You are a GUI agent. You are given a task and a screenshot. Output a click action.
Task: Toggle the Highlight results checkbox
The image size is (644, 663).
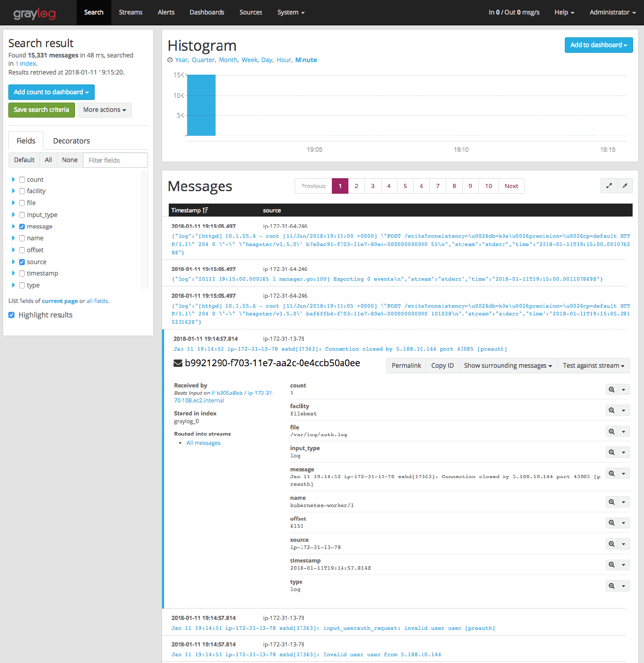pyautogui.click(x=12, y=315)
